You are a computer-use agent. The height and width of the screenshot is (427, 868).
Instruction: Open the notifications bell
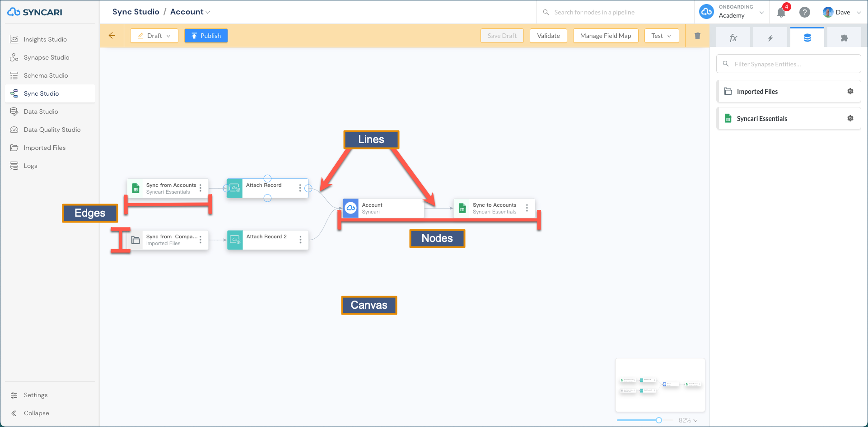coord(781,12)
